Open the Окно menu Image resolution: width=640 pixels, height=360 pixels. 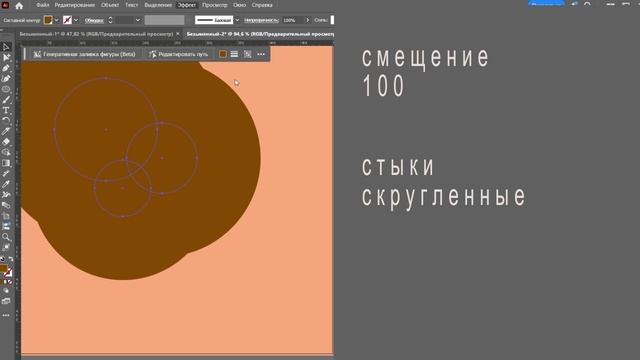(x=240, y=5)
